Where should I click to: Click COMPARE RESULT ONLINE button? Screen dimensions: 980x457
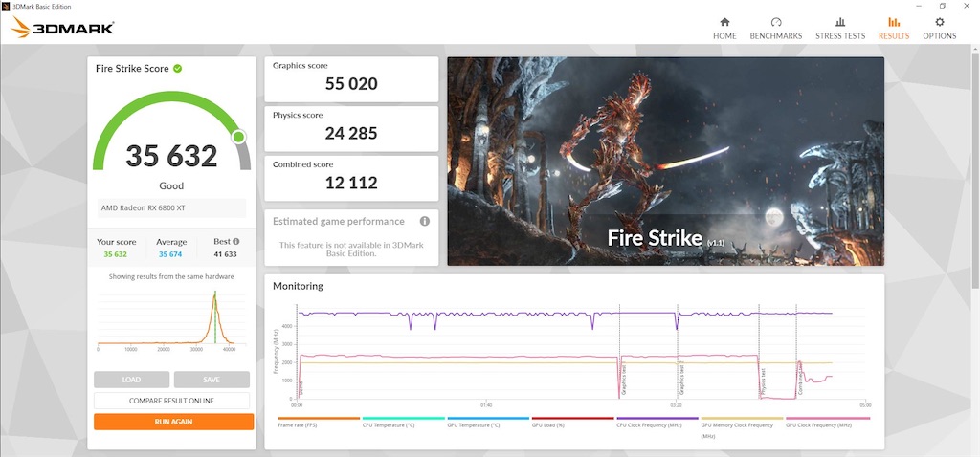point(171,401)
